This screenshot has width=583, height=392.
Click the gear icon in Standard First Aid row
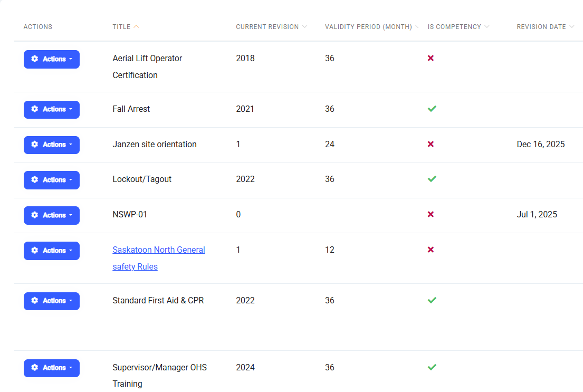tap(35, 301)
